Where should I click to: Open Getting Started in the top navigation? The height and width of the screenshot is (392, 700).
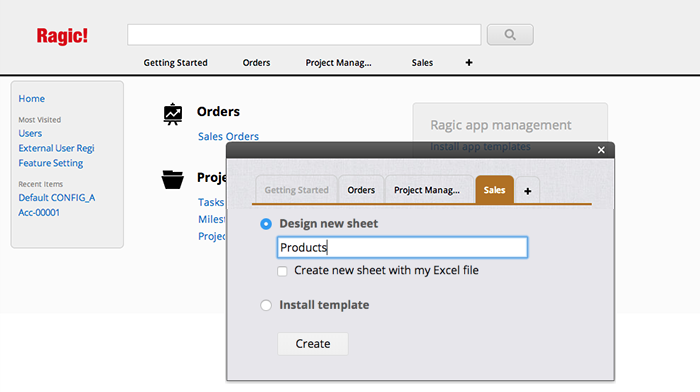point(175,63)
